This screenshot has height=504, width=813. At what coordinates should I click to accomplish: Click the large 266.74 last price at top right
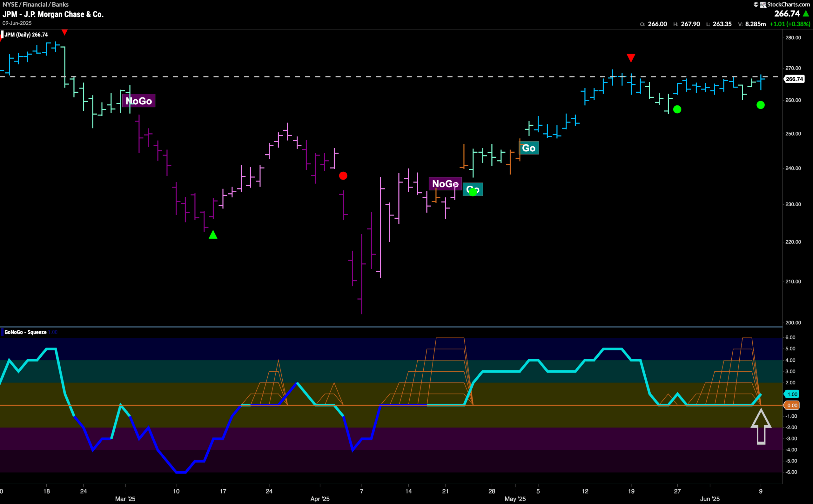point(787,14)
